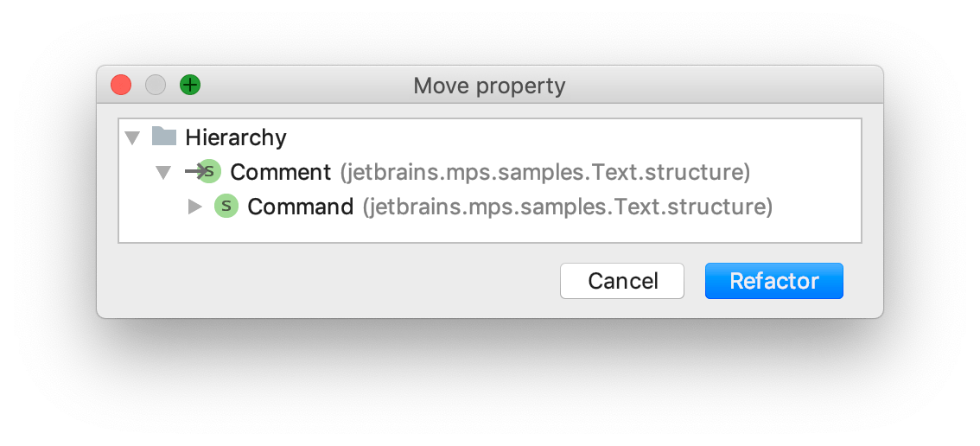Expand the Command tree node
The image size is (980, 446).
coord(194,207)
